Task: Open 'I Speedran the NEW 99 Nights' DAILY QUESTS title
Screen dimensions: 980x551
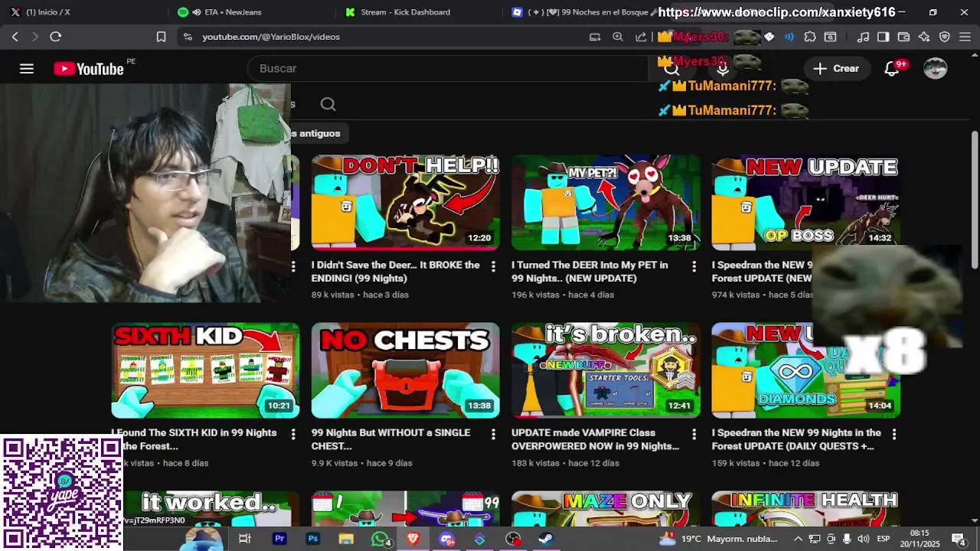Action: coord(796,439)
